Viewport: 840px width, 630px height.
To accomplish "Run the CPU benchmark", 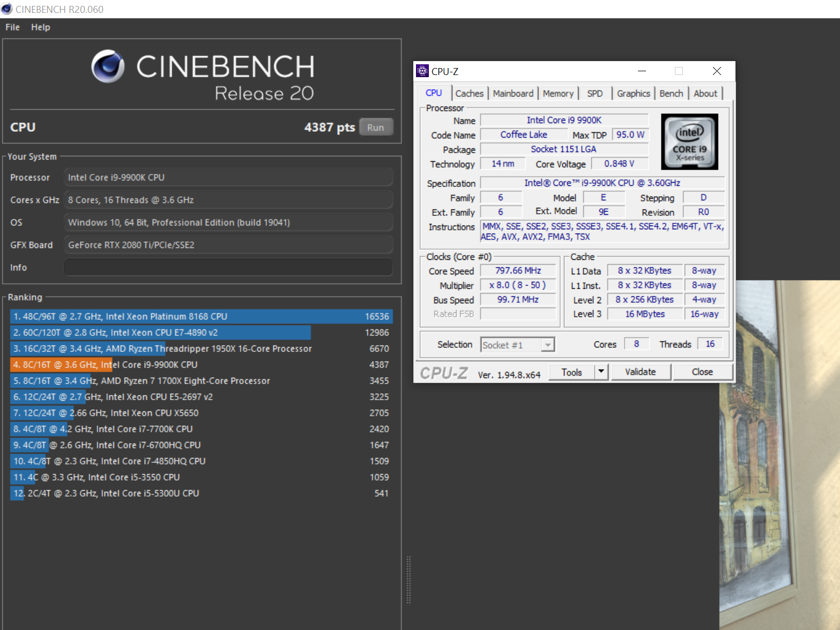I will pyautogui.click(x=376, y=127).
